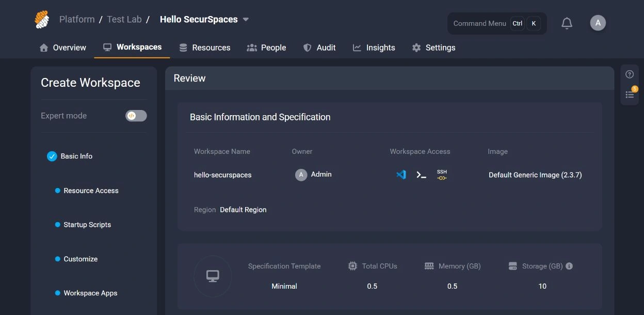Expand the Hello SecurSpaces project dropdown

click(x=246, y=20)
